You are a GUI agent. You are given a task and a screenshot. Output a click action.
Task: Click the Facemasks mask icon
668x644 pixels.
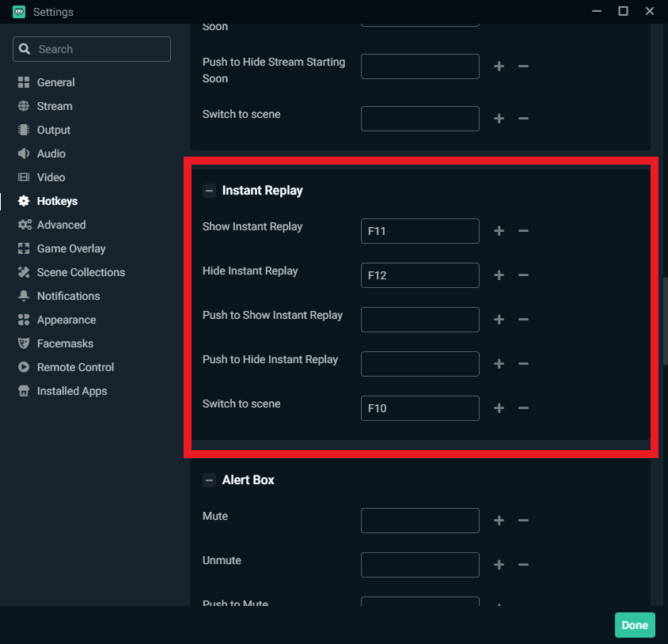pos(23,343)
